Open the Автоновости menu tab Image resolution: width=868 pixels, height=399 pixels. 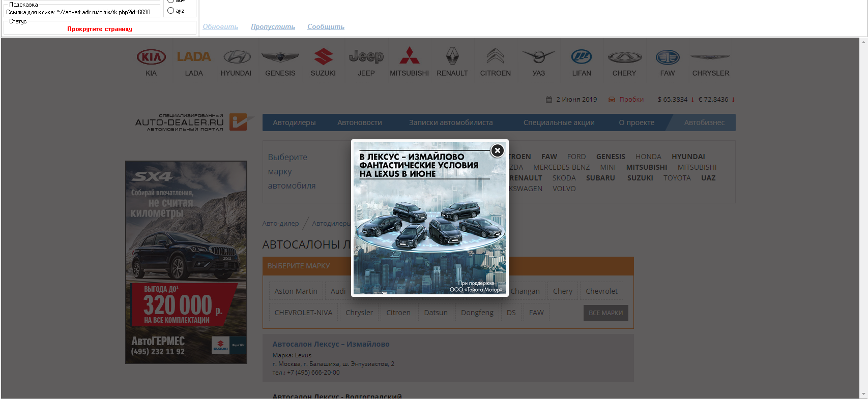point(360,122)
